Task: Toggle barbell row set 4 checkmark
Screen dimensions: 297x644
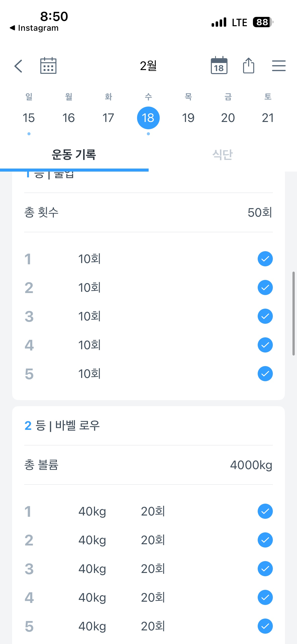Action: 265,597
